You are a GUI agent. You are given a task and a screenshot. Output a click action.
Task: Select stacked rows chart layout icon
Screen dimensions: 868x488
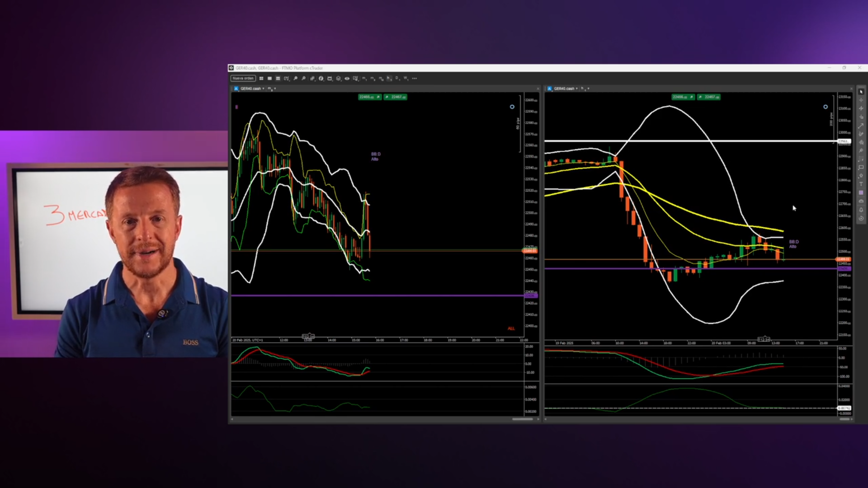278,78
